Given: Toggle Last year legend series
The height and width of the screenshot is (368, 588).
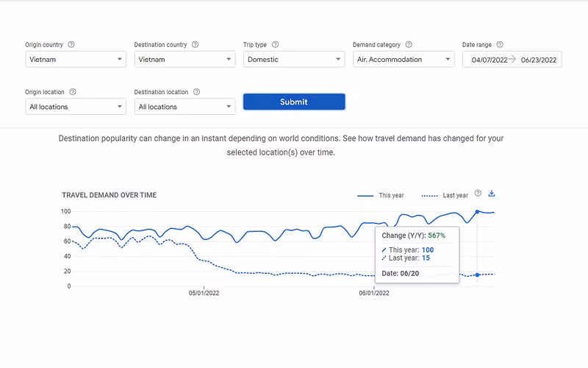Looking at the screenshot, I should (445, 196).
